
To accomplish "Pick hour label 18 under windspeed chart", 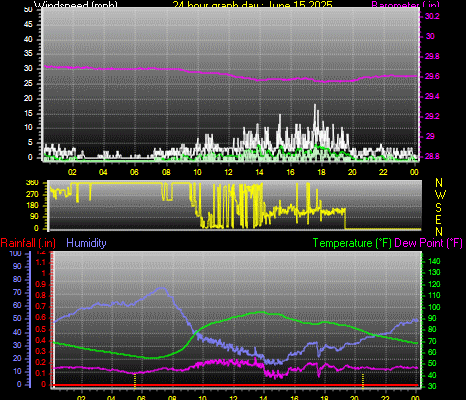I will point(321,172).
